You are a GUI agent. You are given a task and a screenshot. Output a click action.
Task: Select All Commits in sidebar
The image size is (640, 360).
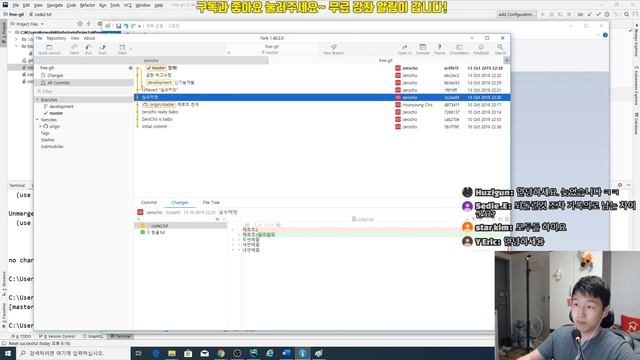tap(84, 83)
